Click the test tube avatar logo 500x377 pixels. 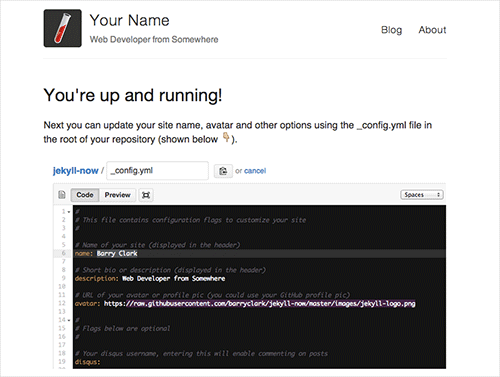[x=63, y=28]
